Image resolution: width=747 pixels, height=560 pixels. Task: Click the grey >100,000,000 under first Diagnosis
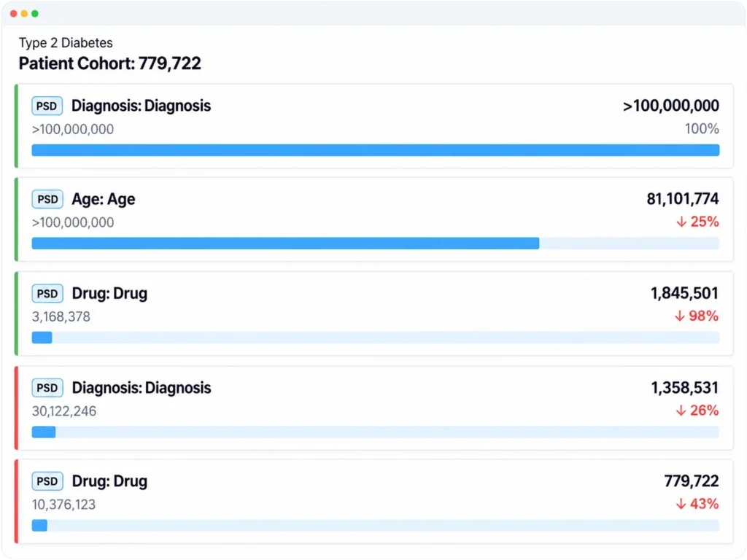click(73, 129)
